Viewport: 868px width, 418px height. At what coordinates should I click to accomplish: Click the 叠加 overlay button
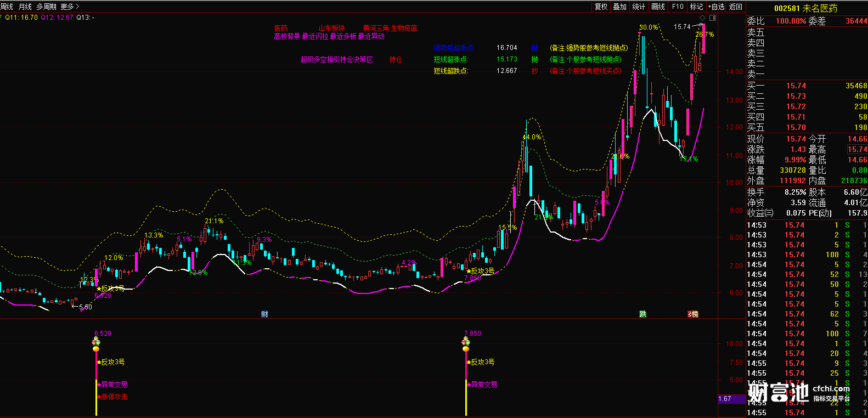(x=620, y=7)
